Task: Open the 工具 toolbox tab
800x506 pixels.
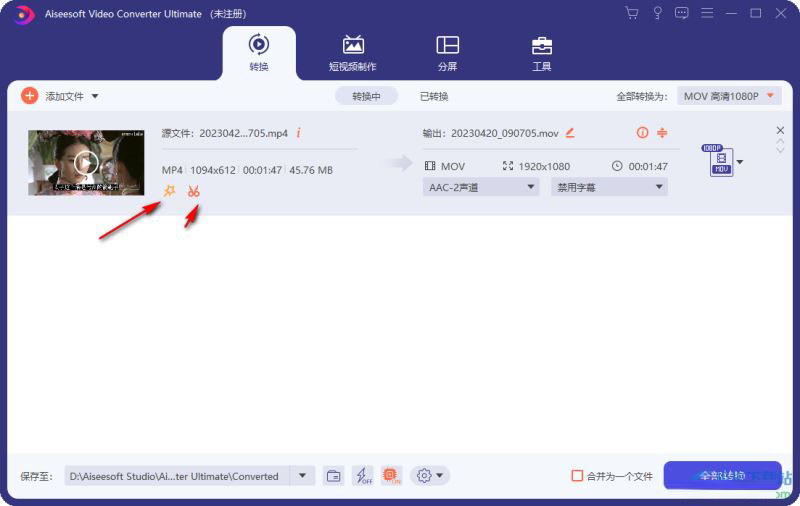Action: [541, 53]
